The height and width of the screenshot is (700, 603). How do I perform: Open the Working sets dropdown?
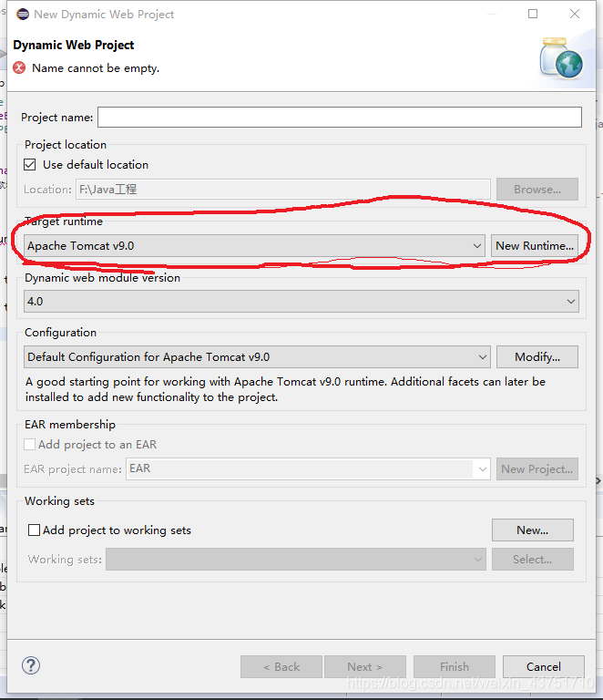click(x=296, y=560)
